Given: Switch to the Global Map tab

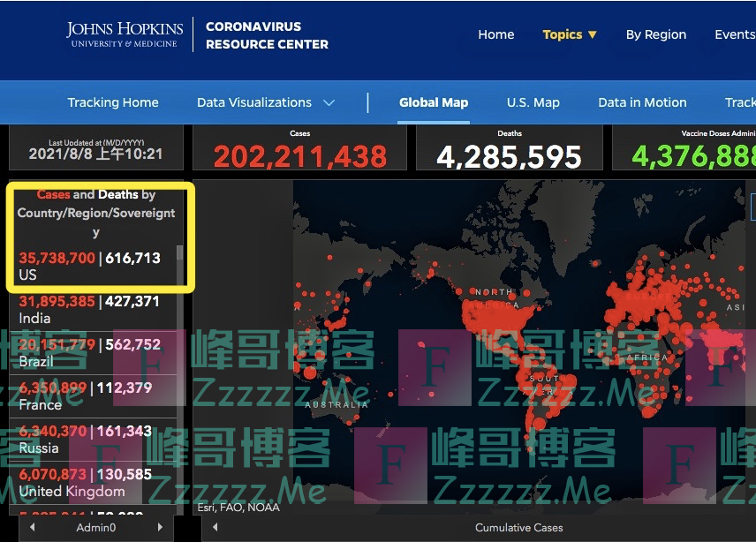Looking at the screenshot, I should tap(433, 102).
